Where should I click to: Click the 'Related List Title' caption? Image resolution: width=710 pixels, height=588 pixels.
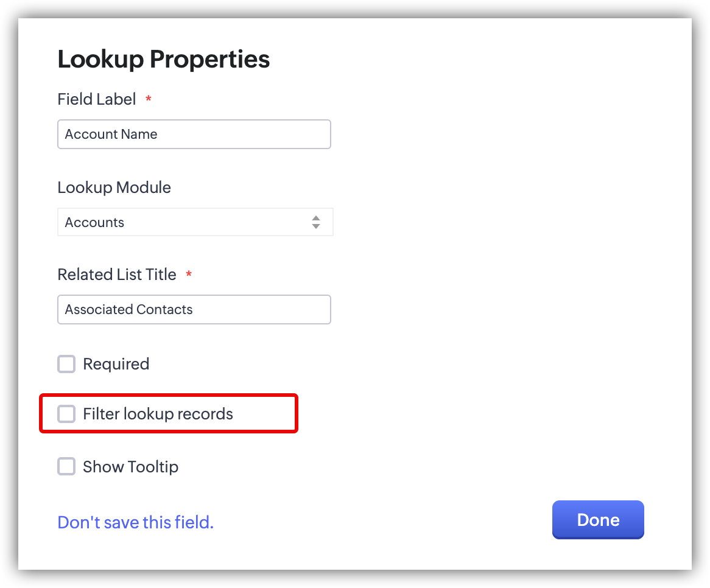coord(117,275)
